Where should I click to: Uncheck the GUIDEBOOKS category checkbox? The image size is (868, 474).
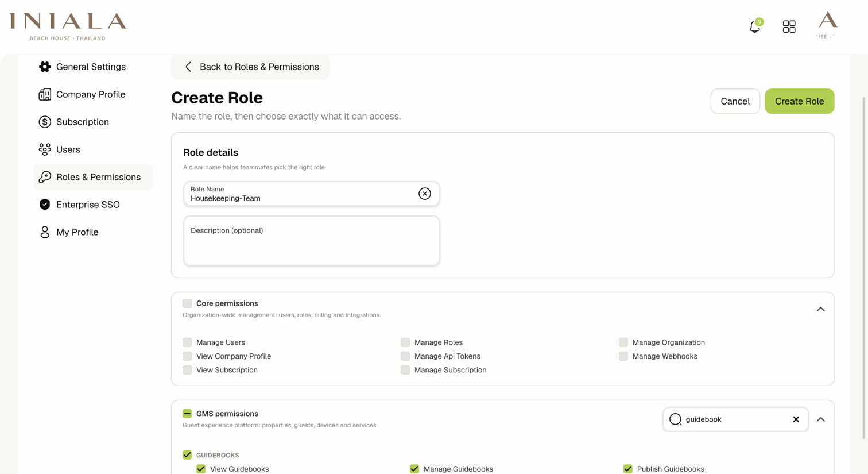tap(187, 455)
